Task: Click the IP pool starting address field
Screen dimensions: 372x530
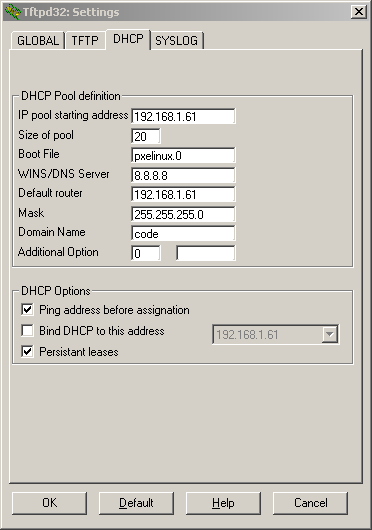Action: (x=183, y=116)
